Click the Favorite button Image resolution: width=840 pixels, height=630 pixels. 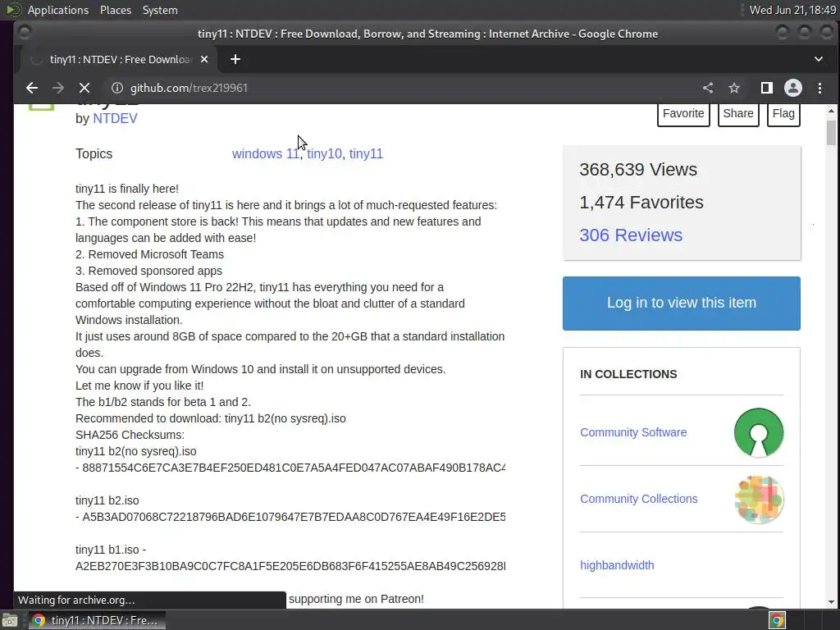[x=683, y=113]
